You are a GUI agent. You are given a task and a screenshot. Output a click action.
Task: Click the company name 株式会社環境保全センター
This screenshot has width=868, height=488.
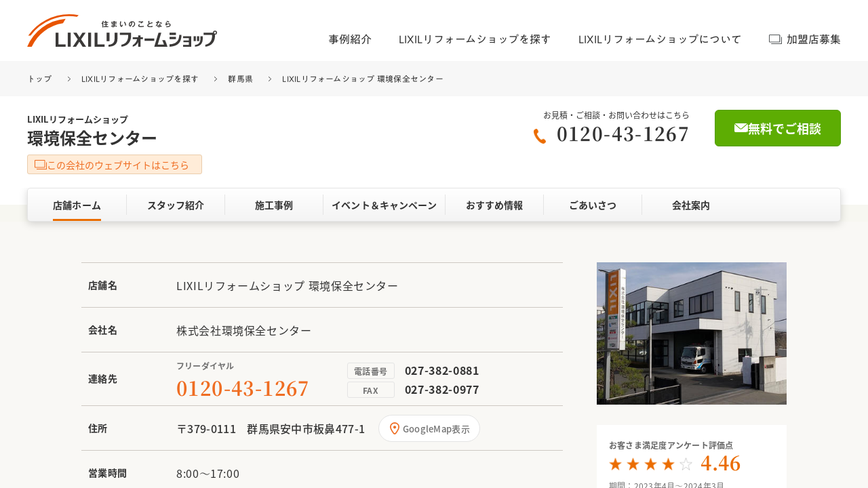tap(243, 331)
